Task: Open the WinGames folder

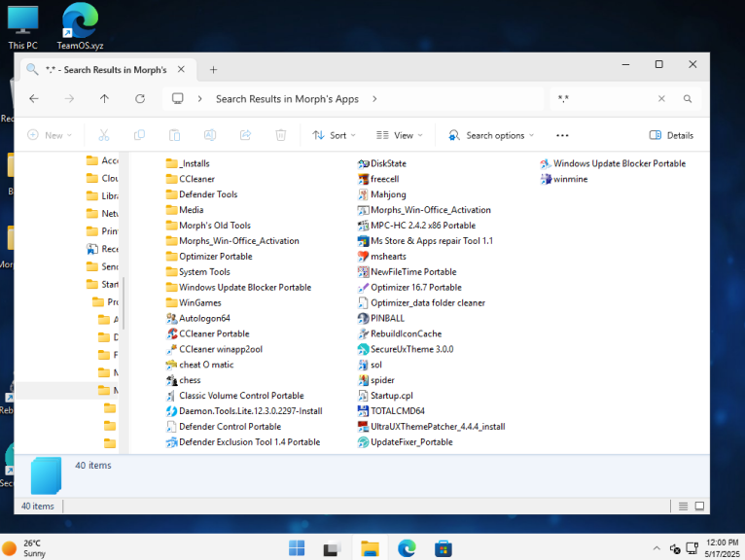Action: pos(194,303)
